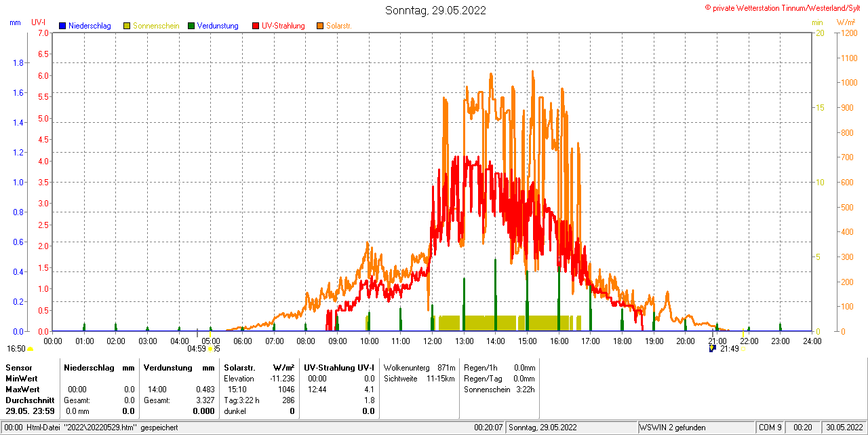Select the Verdunstung legend label

(x=218, y=26)
